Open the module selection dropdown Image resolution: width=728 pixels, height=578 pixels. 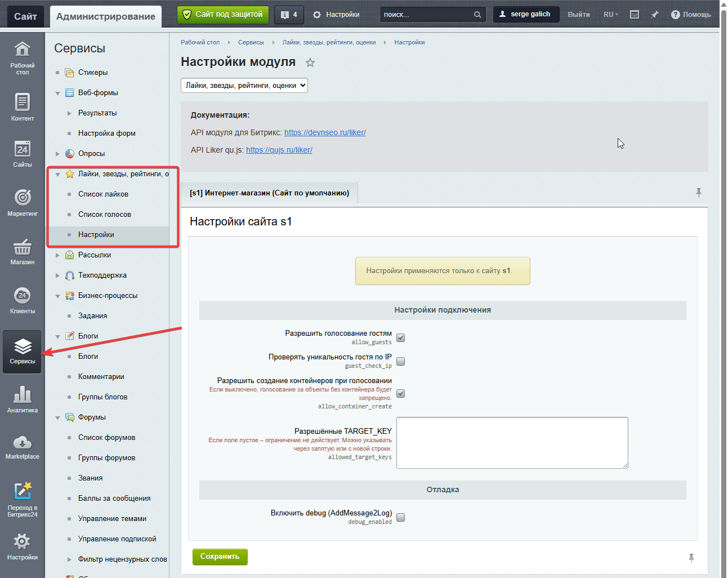click(x=244, y=86)
